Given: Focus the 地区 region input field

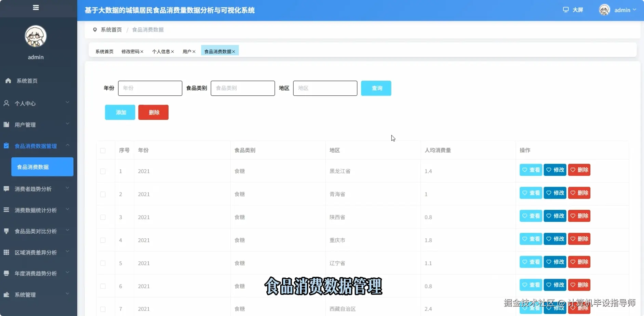Looking at the screenshot, I should pyautogui.click(x=325, y=88).
